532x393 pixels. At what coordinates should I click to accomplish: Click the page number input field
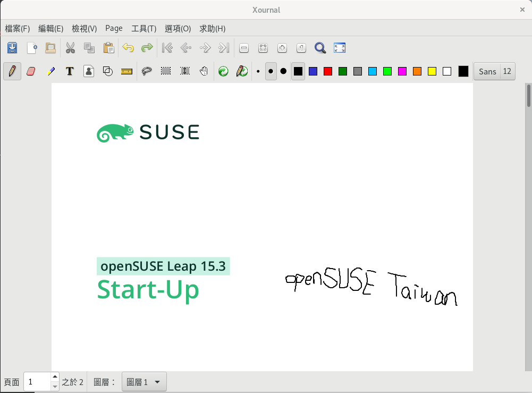38,382
